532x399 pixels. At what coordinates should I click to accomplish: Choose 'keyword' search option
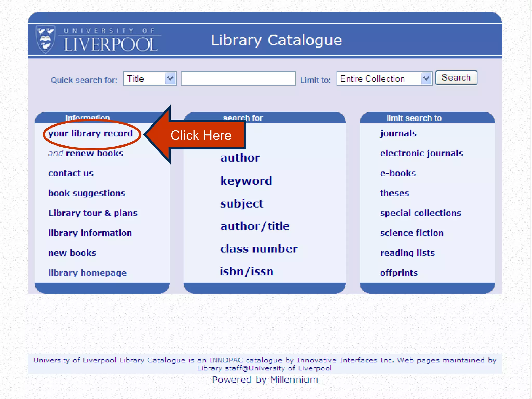pyautogui.click(x=246, y=181)
